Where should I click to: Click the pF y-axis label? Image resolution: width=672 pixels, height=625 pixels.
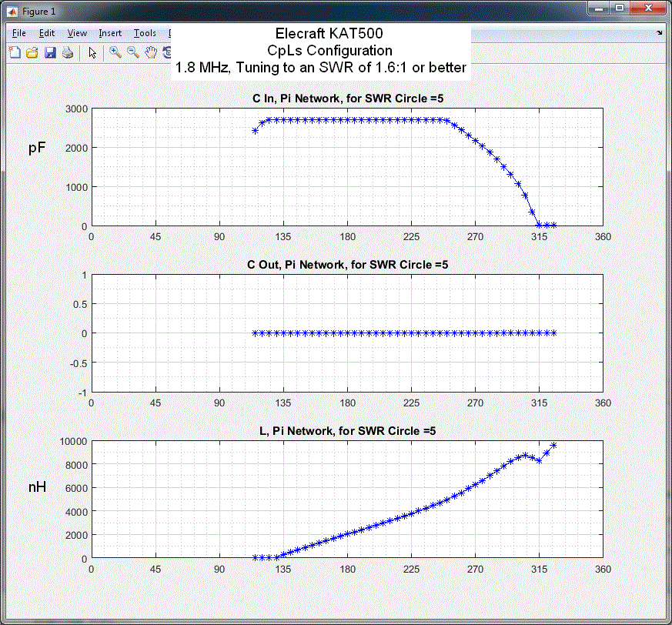pyautogui.click(x=37, y=148)
